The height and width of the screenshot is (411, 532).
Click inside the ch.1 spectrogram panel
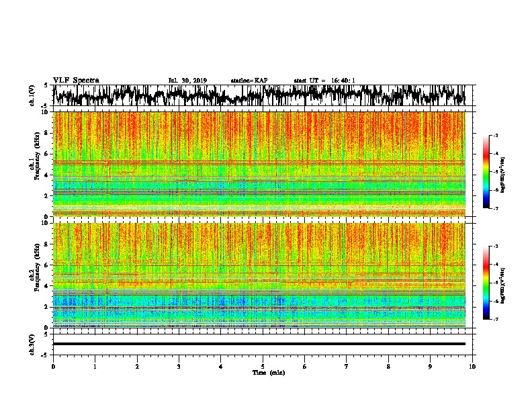point(259,164)
